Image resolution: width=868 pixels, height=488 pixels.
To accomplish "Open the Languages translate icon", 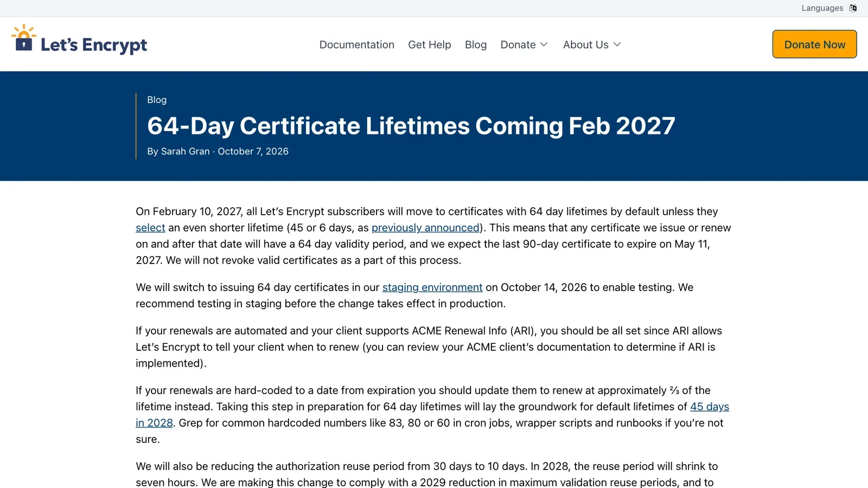I will 853,8.
